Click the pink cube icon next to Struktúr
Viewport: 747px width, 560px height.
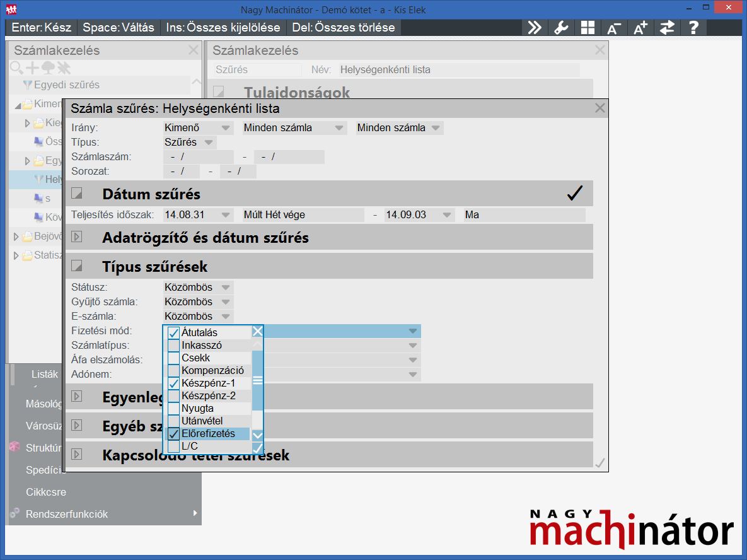[14, 447]
